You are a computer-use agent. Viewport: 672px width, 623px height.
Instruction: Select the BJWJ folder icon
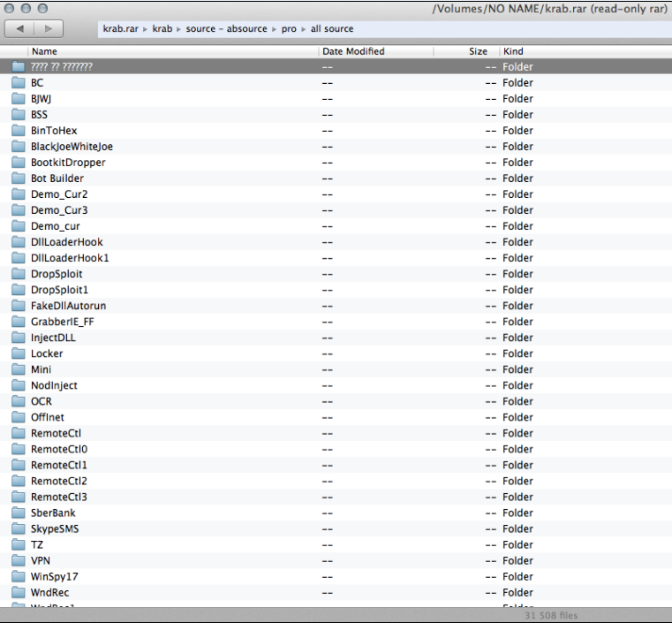18,99
